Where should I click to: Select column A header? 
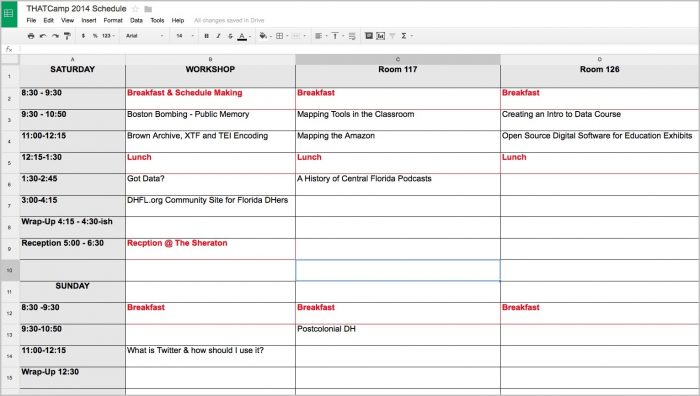[72, 59]
